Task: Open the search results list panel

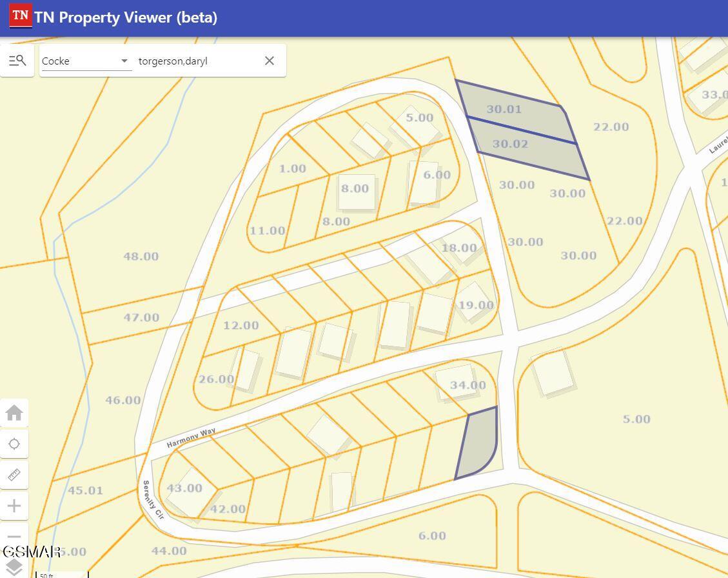Action: point(17,61)
